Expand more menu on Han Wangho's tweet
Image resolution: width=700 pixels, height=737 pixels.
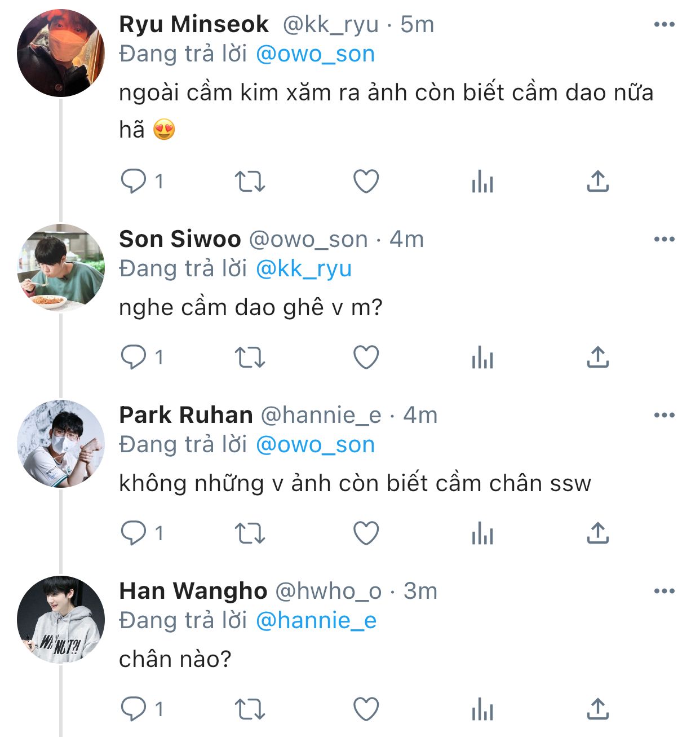click(x=664, y=591)
